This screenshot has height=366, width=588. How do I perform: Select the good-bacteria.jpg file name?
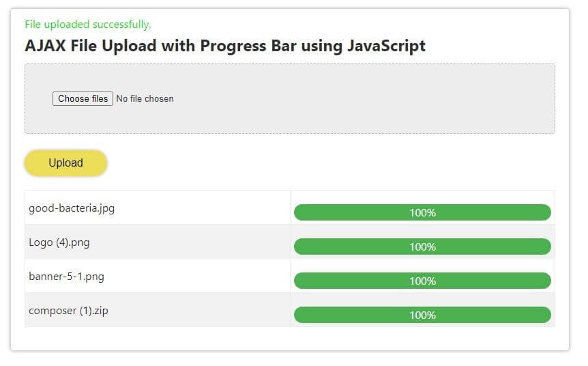coord(72,208)
